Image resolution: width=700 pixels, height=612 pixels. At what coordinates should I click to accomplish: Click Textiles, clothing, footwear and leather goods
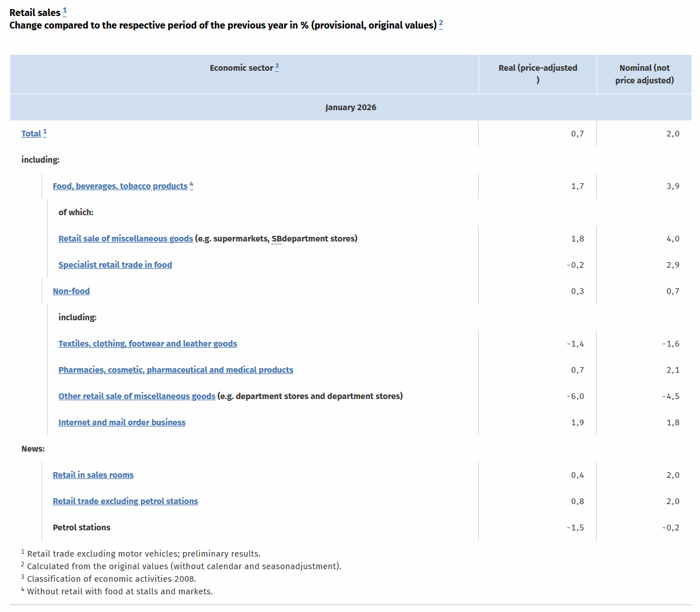147,344
